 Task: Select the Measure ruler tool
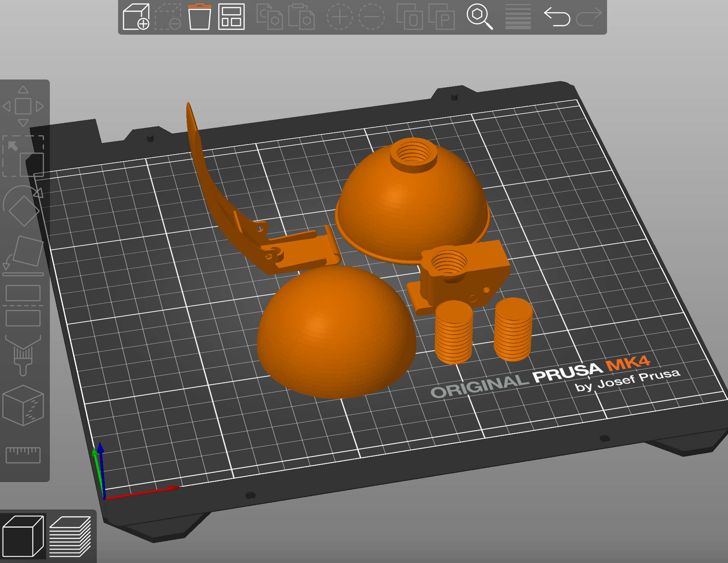(x=23, y=455)
